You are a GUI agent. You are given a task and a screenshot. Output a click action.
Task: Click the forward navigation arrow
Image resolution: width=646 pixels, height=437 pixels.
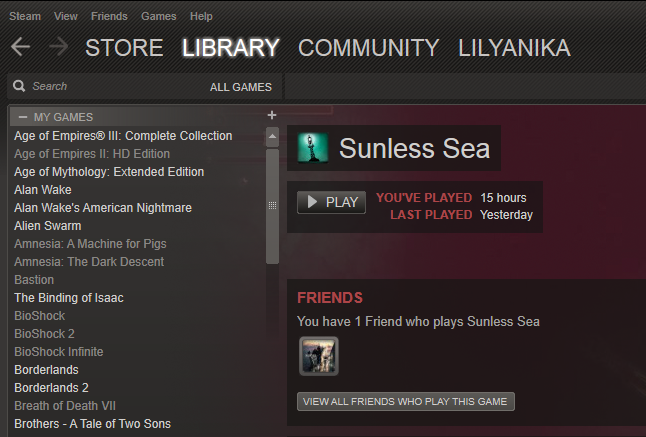[59, 46]
